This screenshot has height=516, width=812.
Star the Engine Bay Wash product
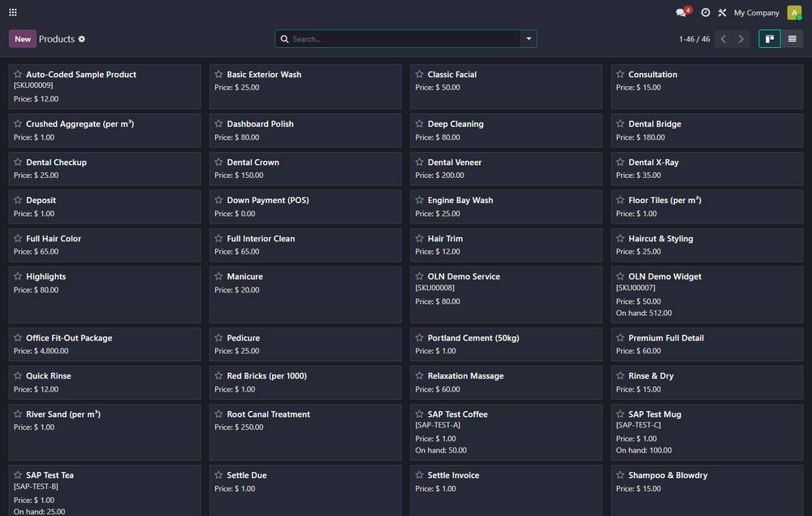420,199
